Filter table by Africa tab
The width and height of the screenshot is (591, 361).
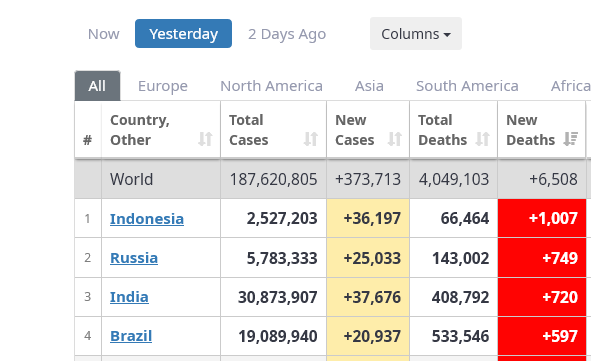point(570,86)
